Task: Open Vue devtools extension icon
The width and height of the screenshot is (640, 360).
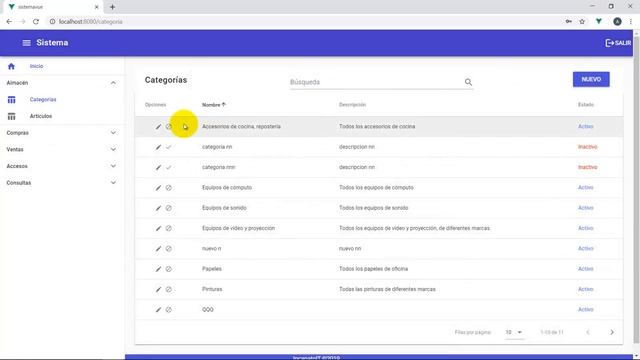Action: [599, 22]
